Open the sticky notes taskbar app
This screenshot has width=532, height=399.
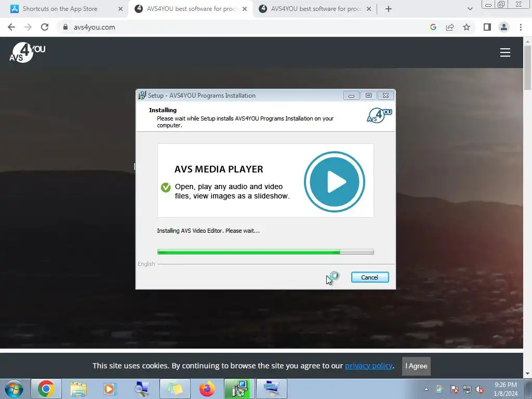(175, 389)
